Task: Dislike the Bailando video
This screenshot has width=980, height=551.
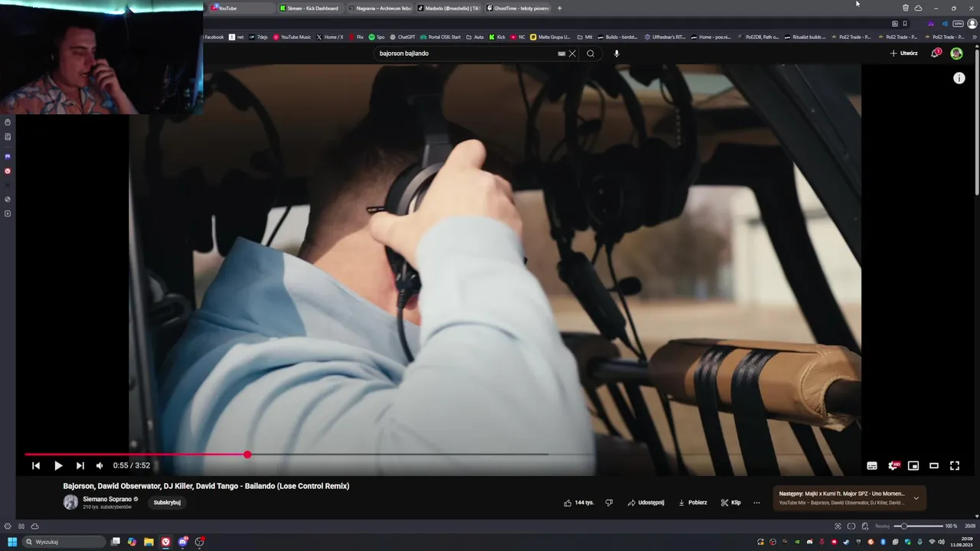Action: [x=609, y=503]
